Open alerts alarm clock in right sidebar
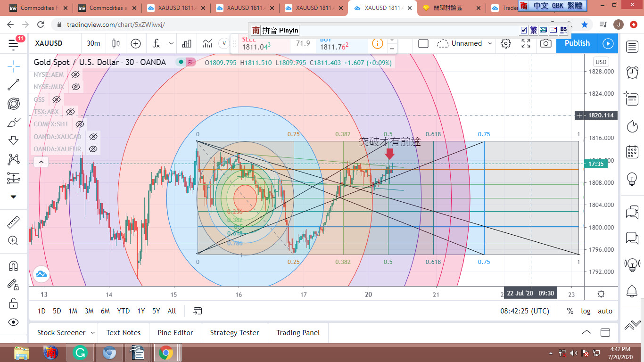The width and height of the screenshot is (644, 362). point(632,72)
